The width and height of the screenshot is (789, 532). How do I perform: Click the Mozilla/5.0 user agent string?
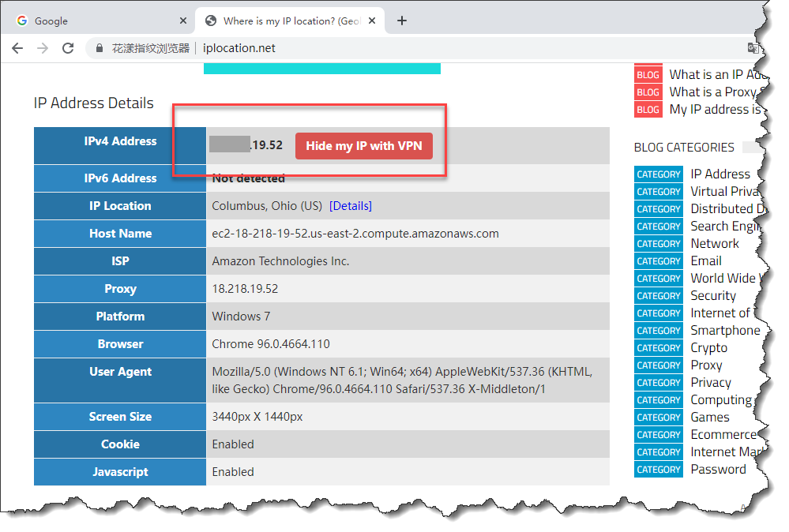(402, 380)
